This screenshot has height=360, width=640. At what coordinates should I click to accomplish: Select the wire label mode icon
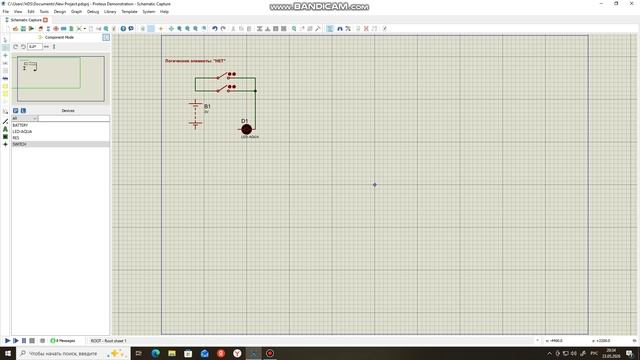click(x=5, y=63)
